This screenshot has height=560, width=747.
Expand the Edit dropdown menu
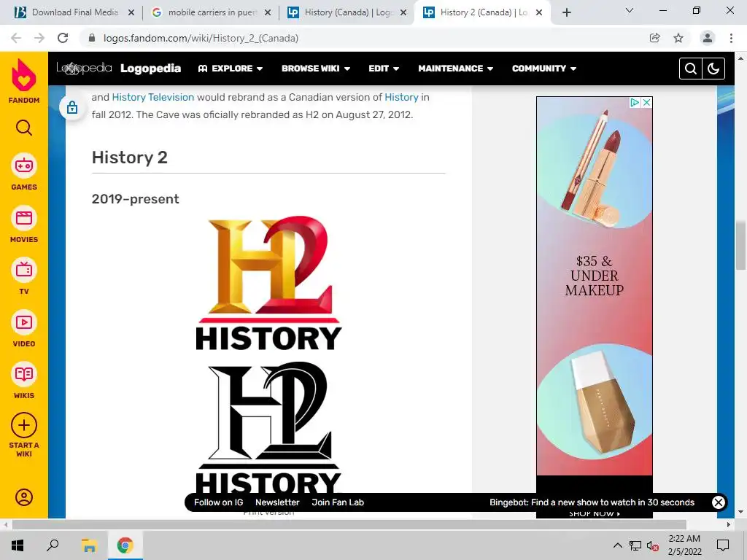coord(384,69)
